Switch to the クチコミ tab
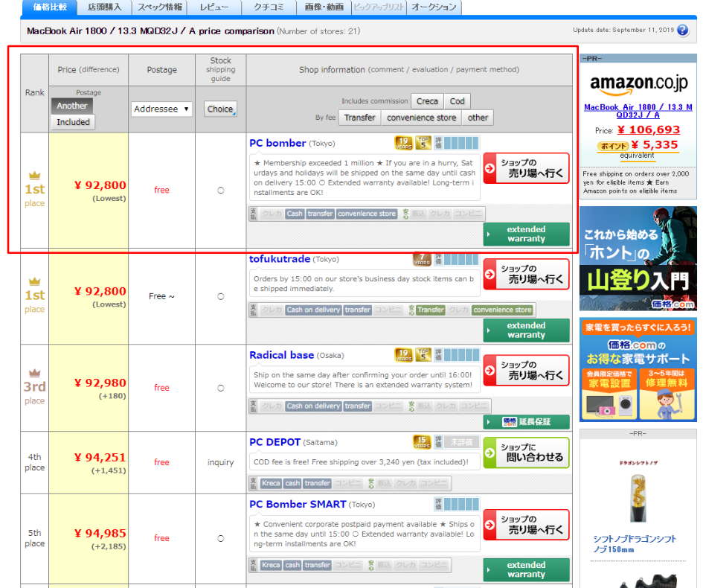The height and width of the screenshot is (588, 703). pyautogui.click(x=269, y=7)
